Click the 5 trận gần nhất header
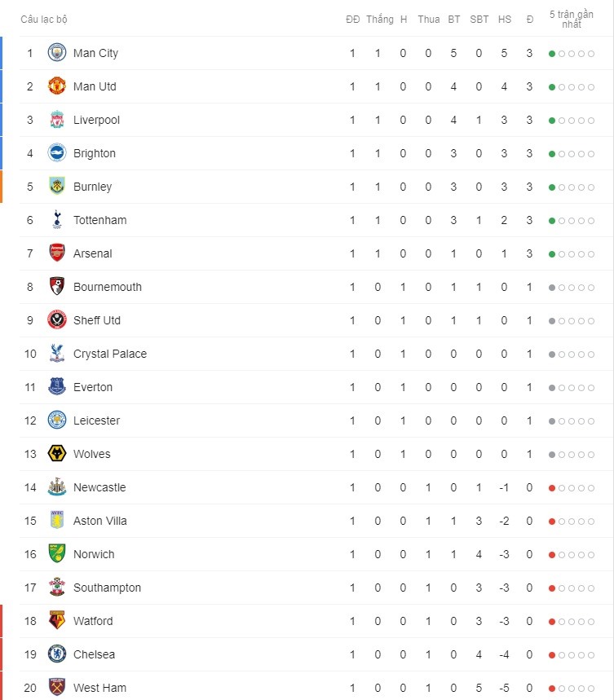614x700 pixels. (571, 20)
